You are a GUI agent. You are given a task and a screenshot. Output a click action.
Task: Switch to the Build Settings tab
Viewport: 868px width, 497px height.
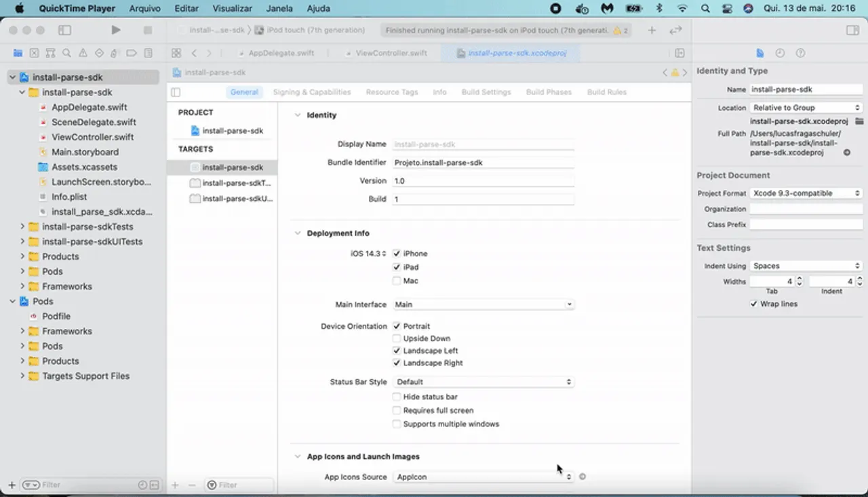tap(486, 92)
